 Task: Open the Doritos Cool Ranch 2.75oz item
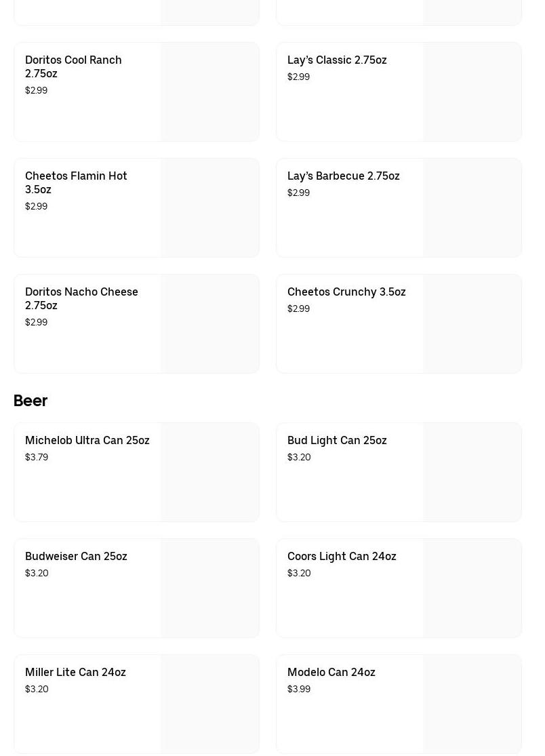coord(73,66)
